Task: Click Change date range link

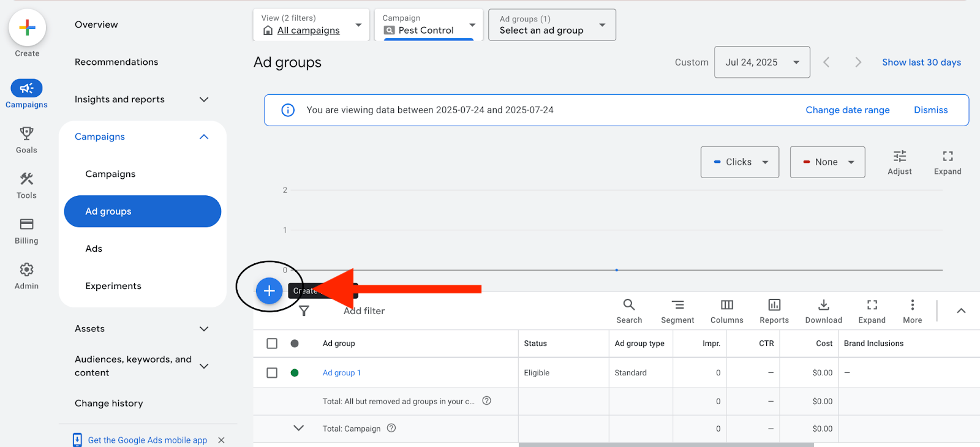Action: (x=847, y=110)
